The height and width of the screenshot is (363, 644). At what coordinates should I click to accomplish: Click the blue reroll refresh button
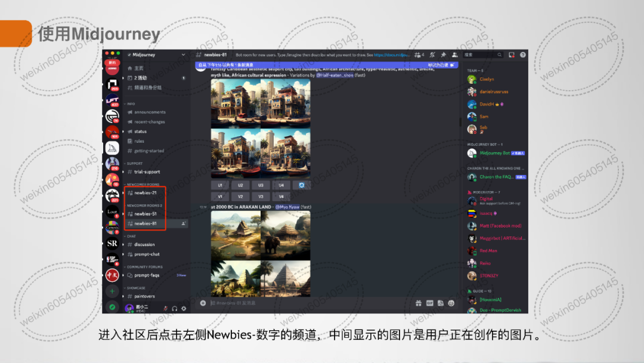click(302, 186)
